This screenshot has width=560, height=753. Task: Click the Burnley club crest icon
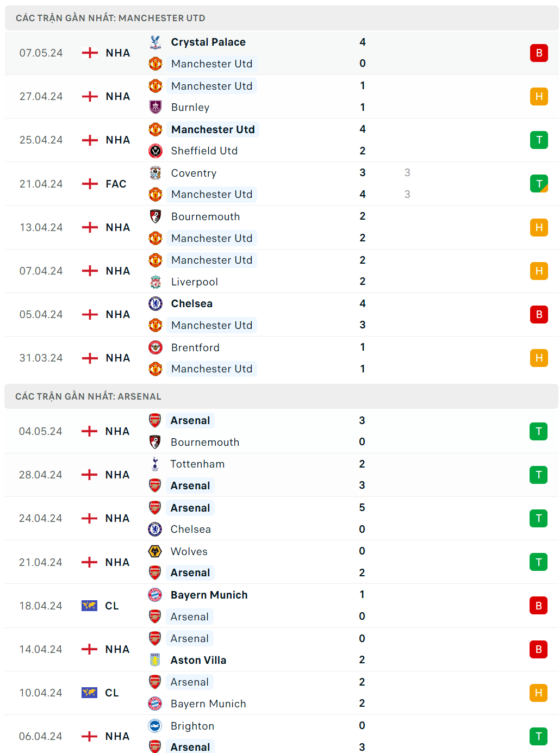(x=155, y=107)
